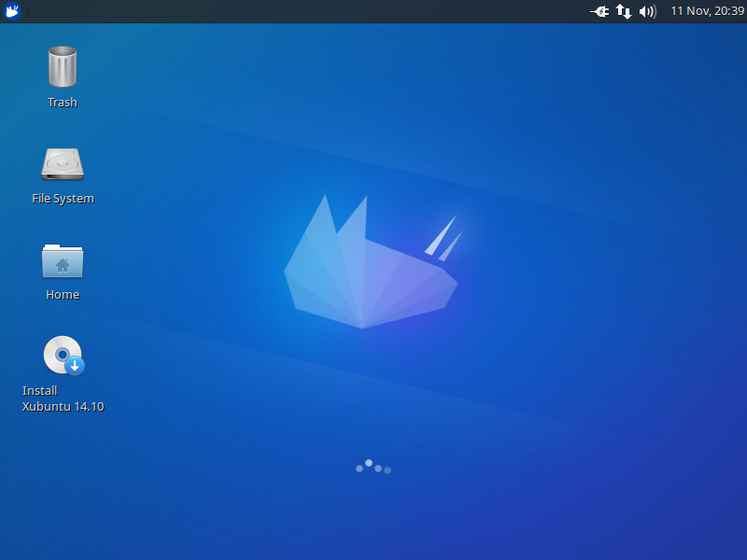Select the Trash can icon
Image resolution: width=747 pixels, height=560 pixels.
point(63,67)
